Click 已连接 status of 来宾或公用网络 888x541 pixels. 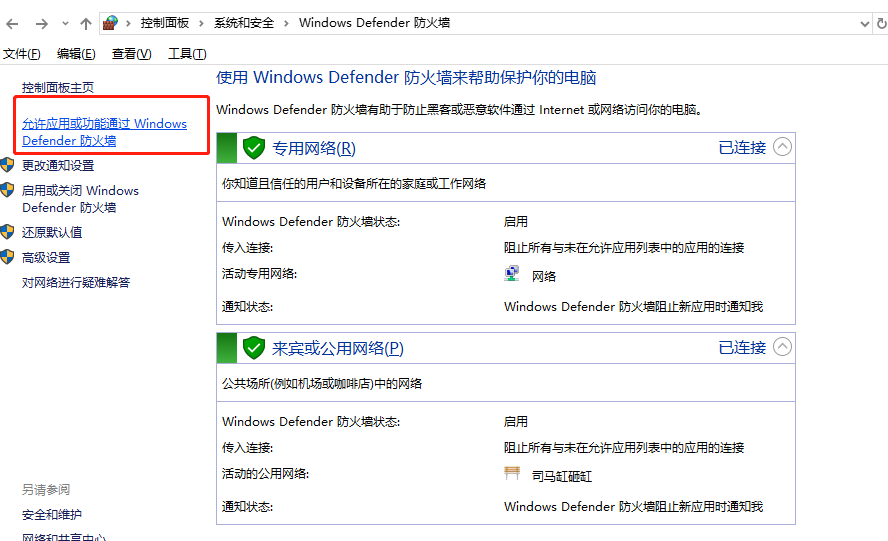tap(742, 347)
